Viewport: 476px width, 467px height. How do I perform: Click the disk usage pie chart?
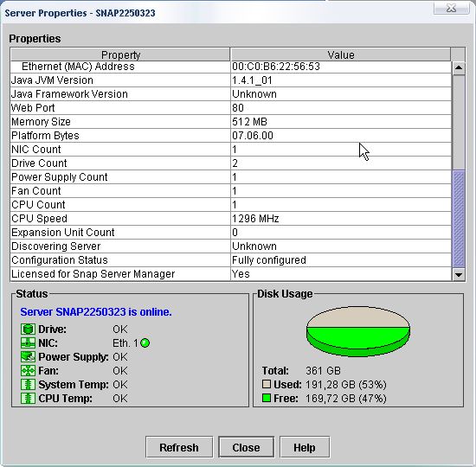pos(358,331)
